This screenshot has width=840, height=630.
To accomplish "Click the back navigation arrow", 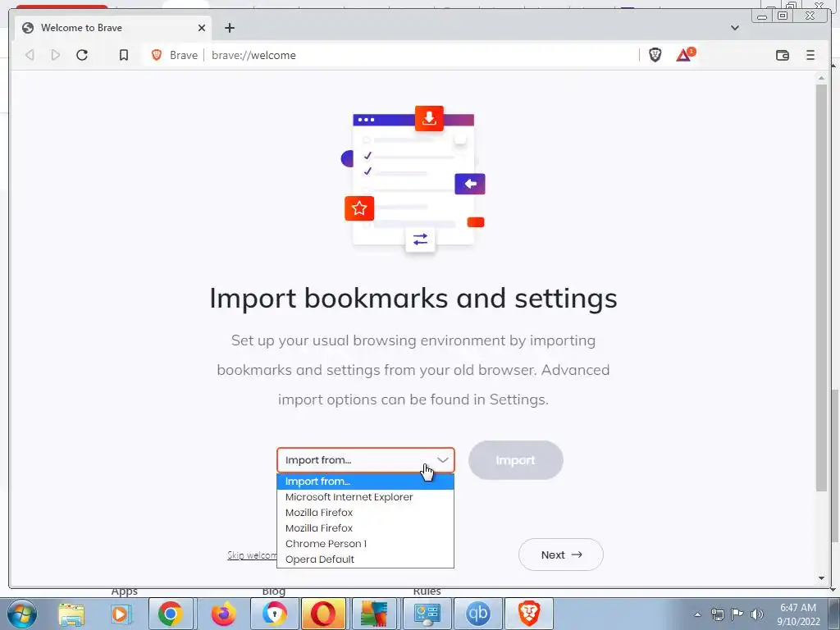I will point(30,55).
